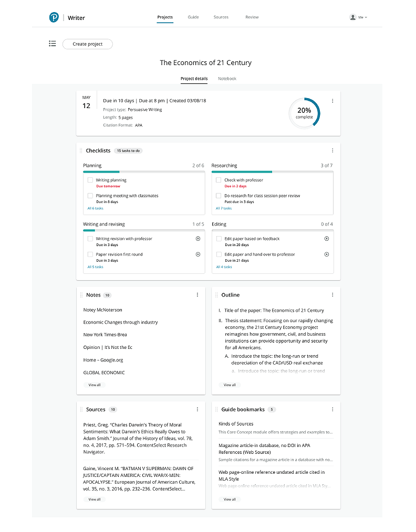
Task: Click the Writing and revising progress bar
Action: tap(144, 230)
